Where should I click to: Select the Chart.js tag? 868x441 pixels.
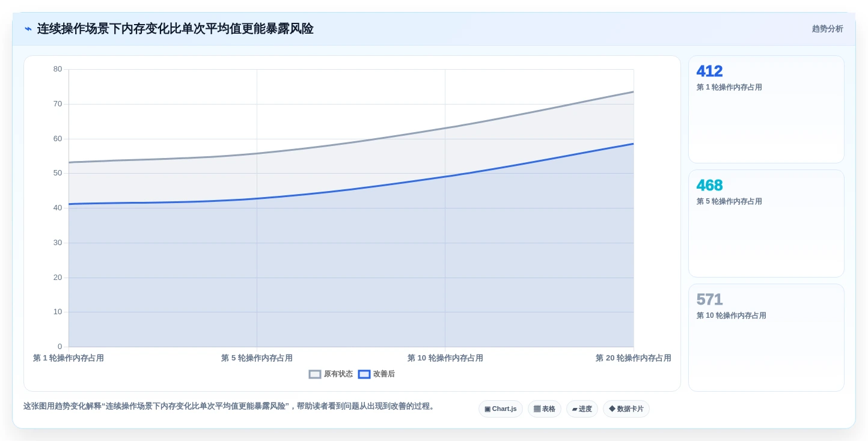(501, 409)
